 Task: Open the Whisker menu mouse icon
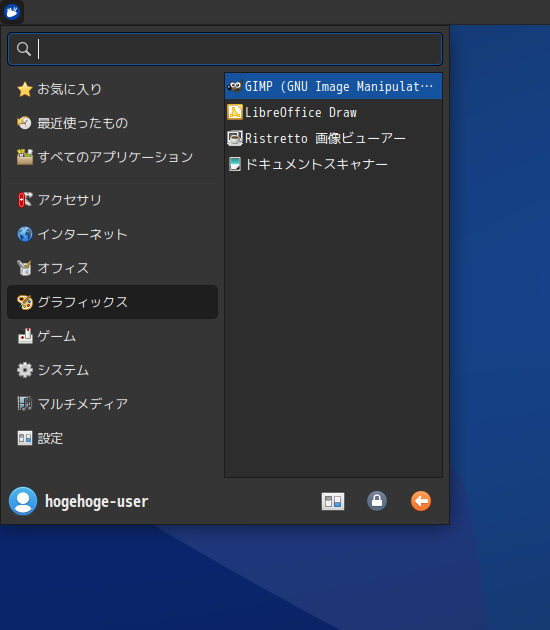point(12,12)
